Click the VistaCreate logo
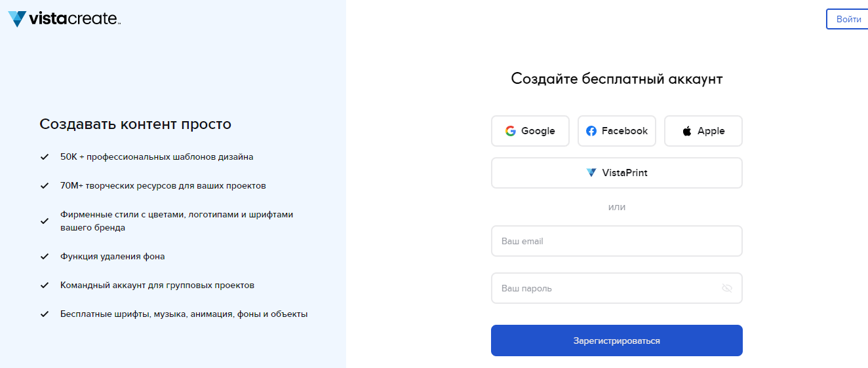The width and height of the screenshot is (868, 368). click(x=64, y=19)
